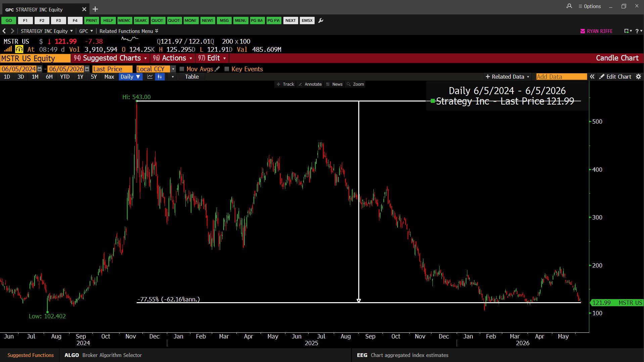The image size is (644, 362).
Task: Expand the GPC function dropdown
Action: click(x=86, y=31)
